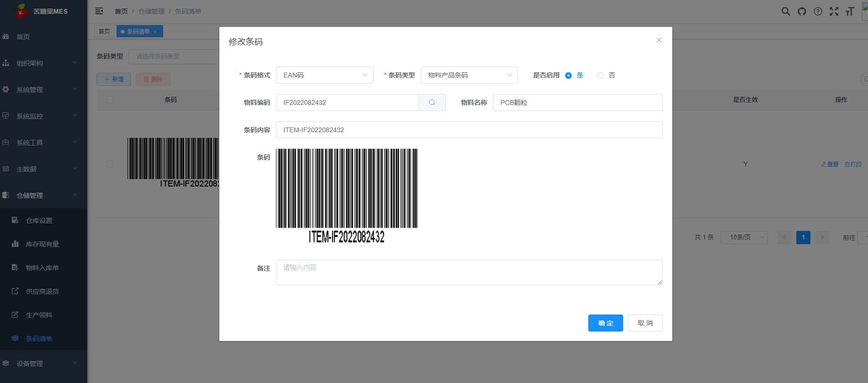
Task: Switch to the 首页 tab
Action: [x=104, y=31]
